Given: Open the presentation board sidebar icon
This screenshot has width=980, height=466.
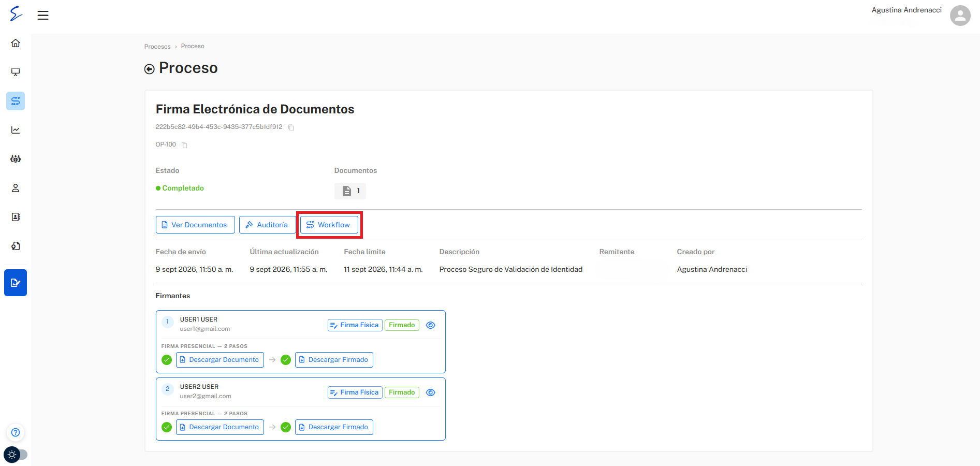Looking at the screenshot, I should click(x=16, y=72).
